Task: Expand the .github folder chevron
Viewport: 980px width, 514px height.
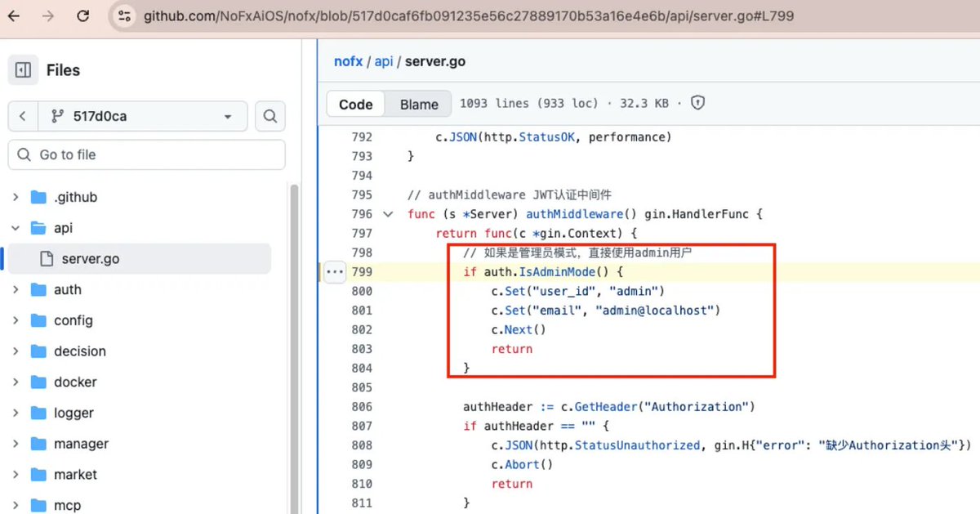Action: tap(16, 197)
